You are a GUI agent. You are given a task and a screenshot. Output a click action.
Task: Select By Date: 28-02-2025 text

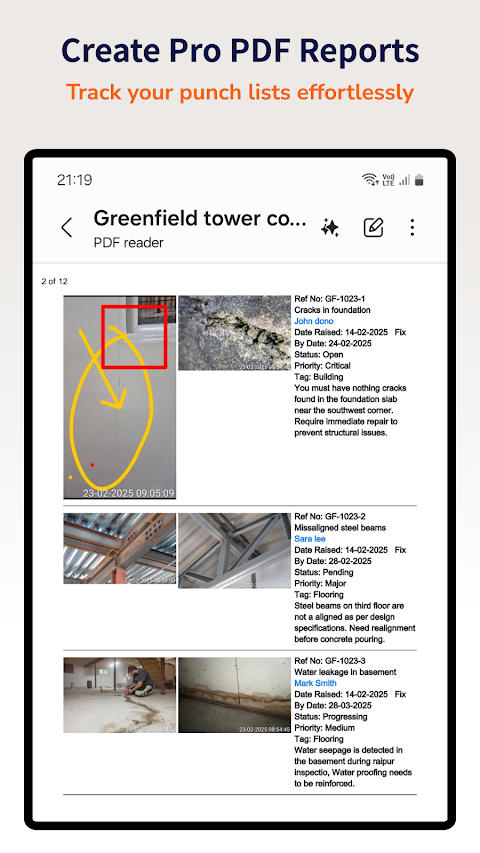coord(333,561)
